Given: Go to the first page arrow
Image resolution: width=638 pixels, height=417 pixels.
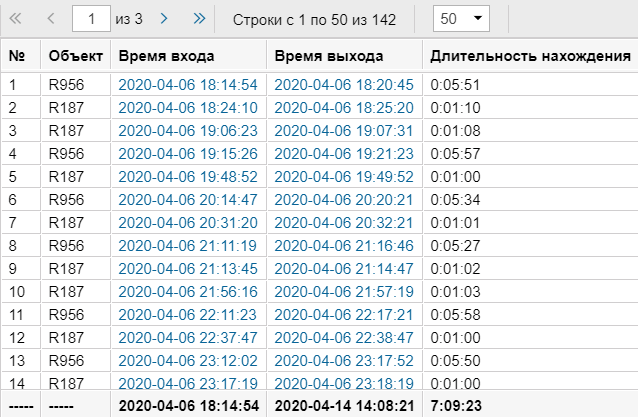Looking at the screenshot, I should coord(16,19).
